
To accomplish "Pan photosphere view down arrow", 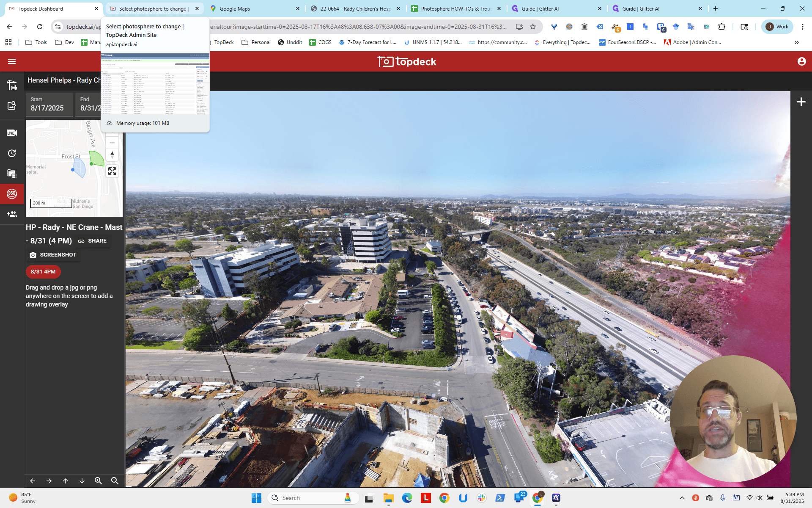I will (x=82, y=481).
